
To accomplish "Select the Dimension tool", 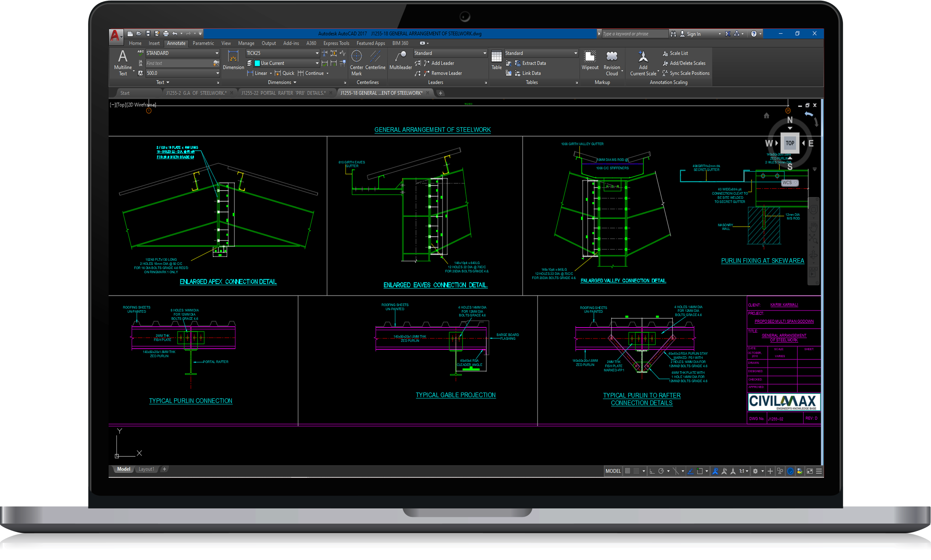I will click(x=233, y=60).
